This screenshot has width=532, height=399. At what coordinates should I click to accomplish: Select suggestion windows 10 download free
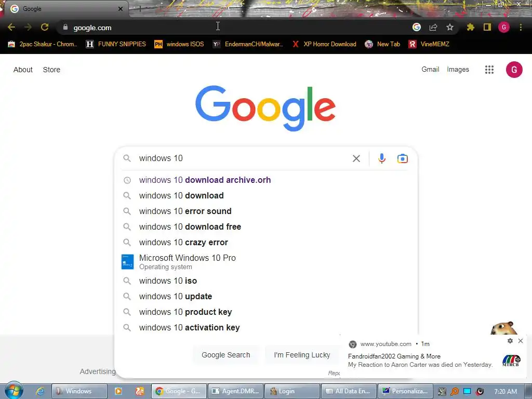pos(267,227)
